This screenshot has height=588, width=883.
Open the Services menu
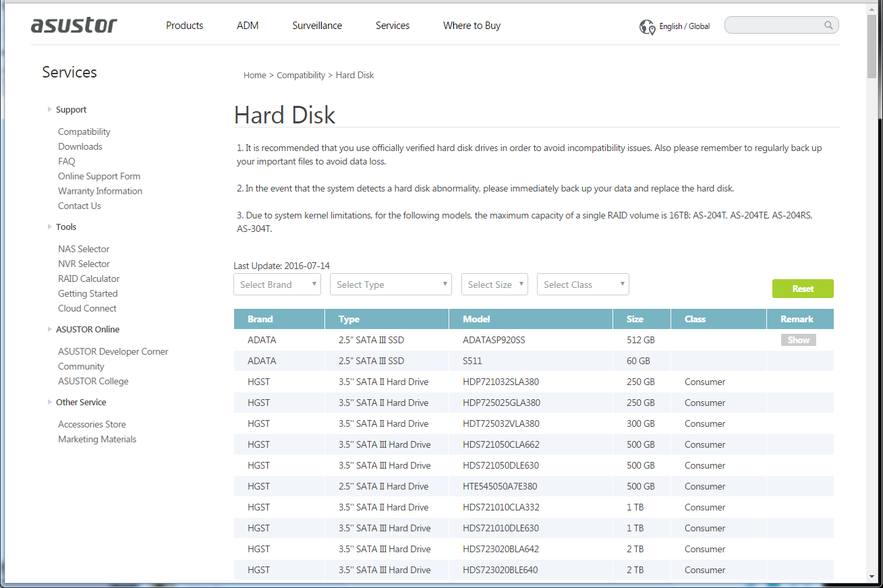click(x=393, y=26)
